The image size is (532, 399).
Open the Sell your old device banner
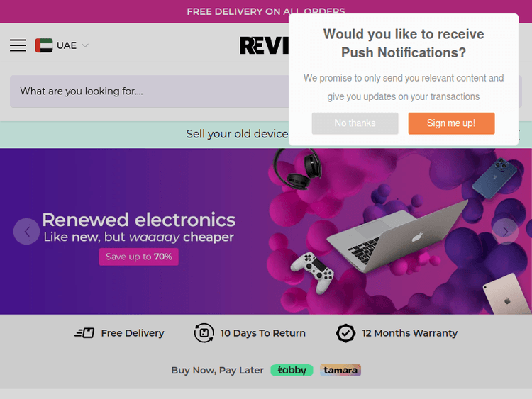click(238, 134)
